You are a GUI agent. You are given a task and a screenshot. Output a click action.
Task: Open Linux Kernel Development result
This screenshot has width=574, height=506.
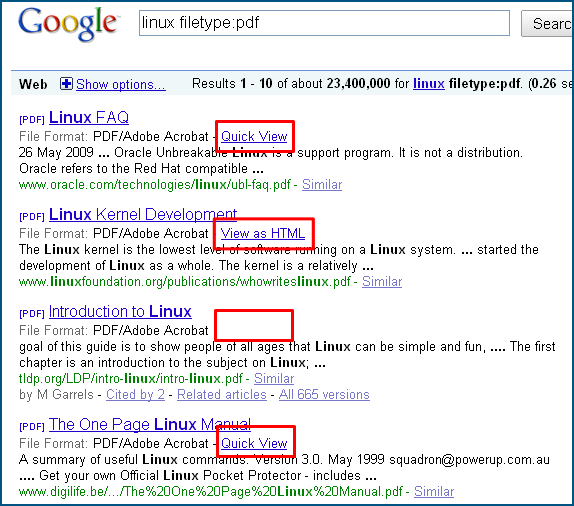point(143,215)
